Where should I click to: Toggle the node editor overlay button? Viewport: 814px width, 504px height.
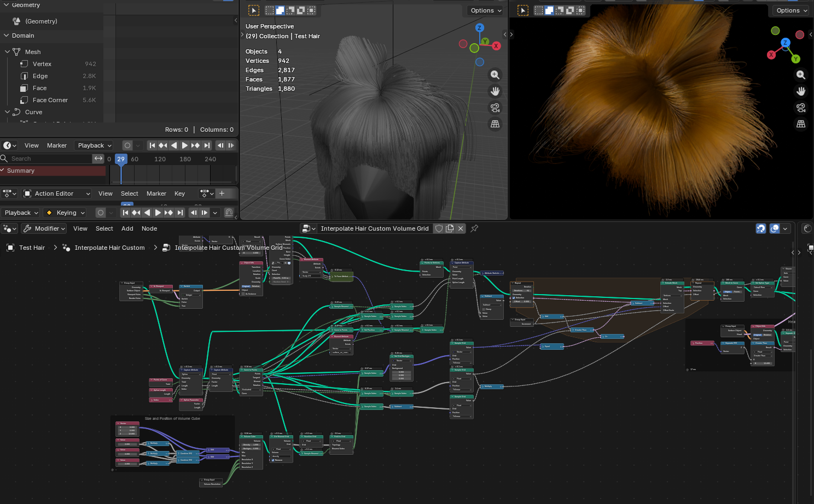(x=775, y=228)
